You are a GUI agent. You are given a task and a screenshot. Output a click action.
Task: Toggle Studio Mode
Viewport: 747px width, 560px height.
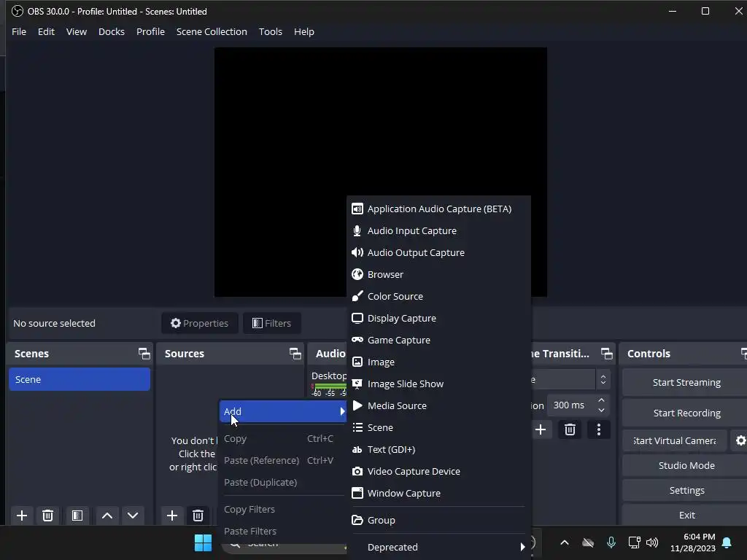pyautogui.click(x=686, y=466)
